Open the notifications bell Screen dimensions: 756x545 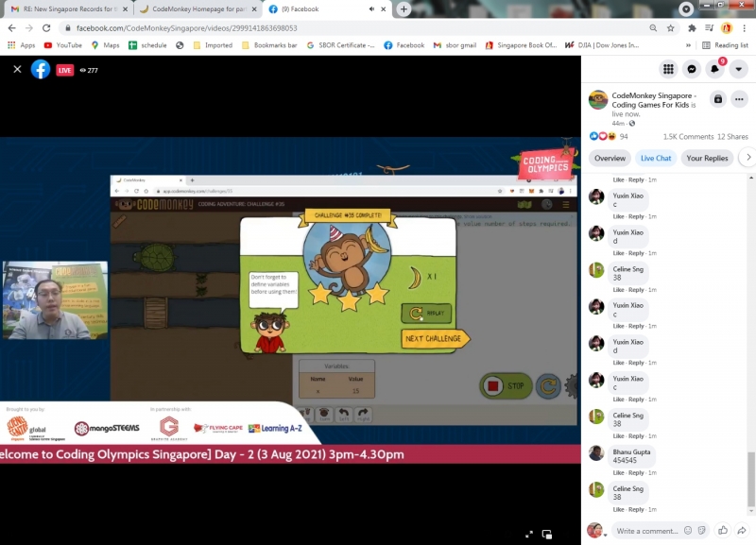click(715, 69)
